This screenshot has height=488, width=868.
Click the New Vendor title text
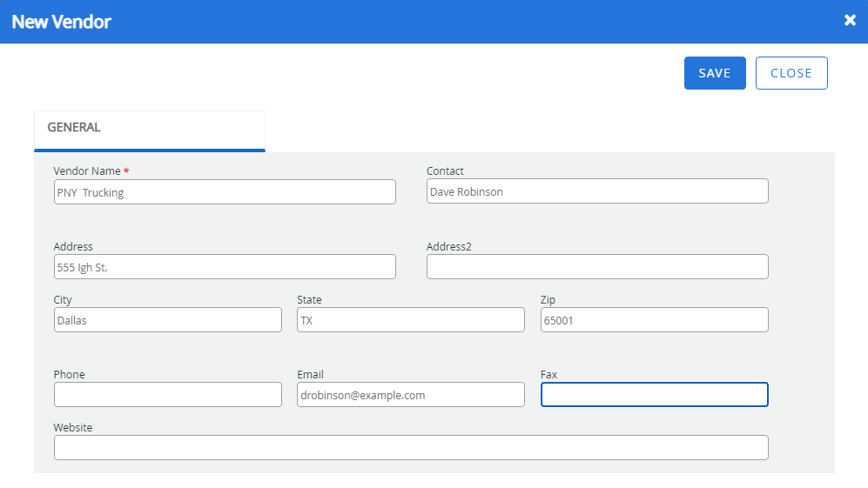coord(62,22)
